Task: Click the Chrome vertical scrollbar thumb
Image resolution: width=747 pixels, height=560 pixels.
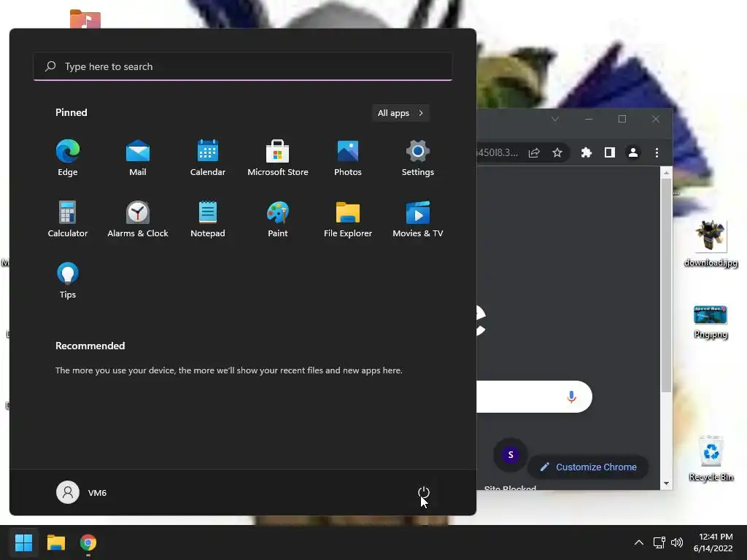Action: (666, 286)
